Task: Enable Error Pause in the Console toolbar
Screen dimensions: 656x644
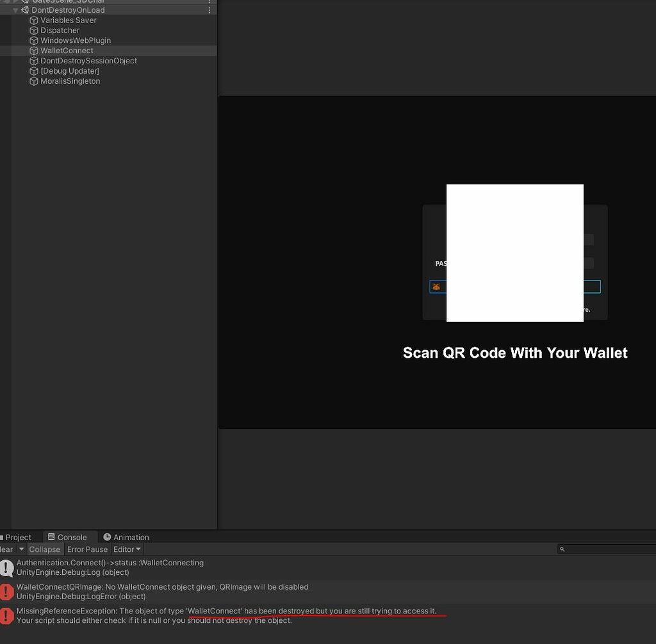Action: pyautogui.click(x=87, y=549)
